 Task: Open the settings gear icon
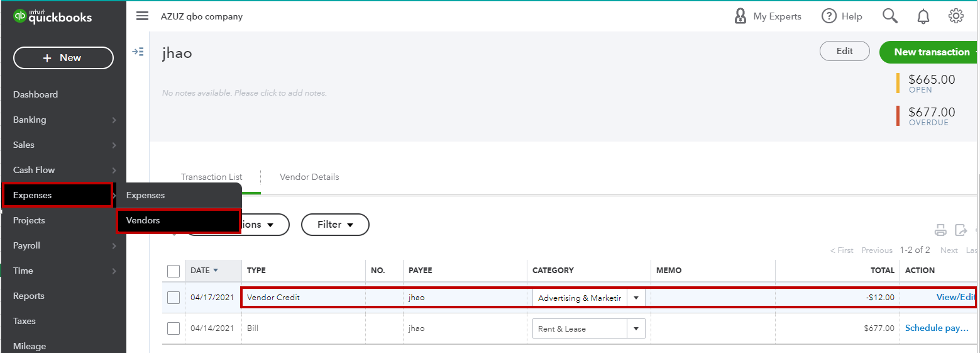pos(955,16)
